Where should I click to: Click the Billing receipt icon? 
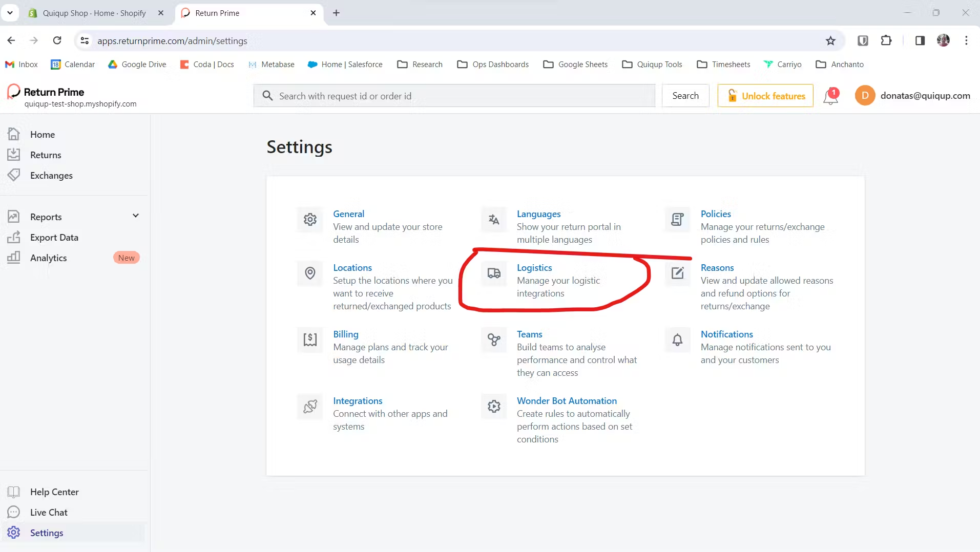(x=310, y=340)
